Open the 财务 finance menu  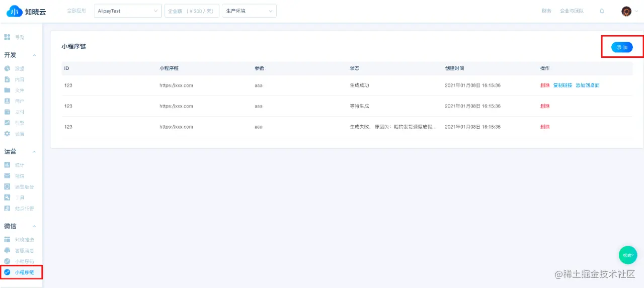pyautogui.click(x=547, y=11)
